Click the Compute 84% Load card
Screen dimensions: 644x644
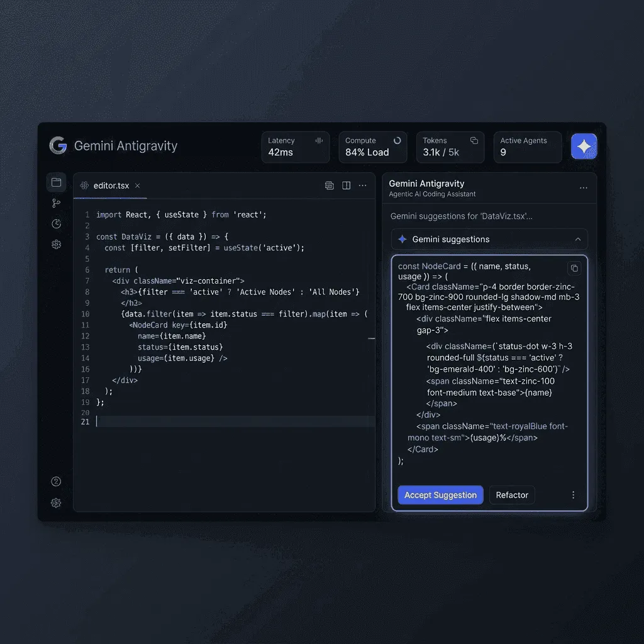[372, 147]
